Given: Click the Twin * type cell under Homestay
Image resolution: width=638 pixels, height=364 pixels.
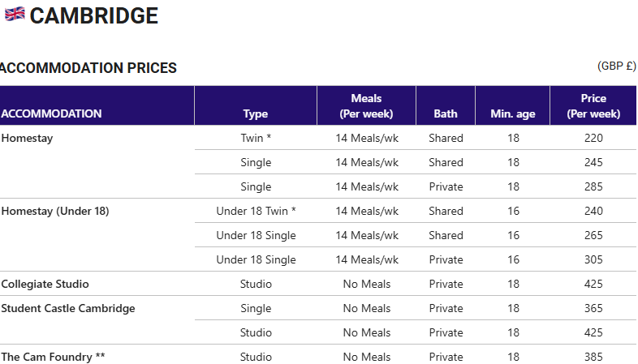Looking at the screenshot, I should coord(256,138).
